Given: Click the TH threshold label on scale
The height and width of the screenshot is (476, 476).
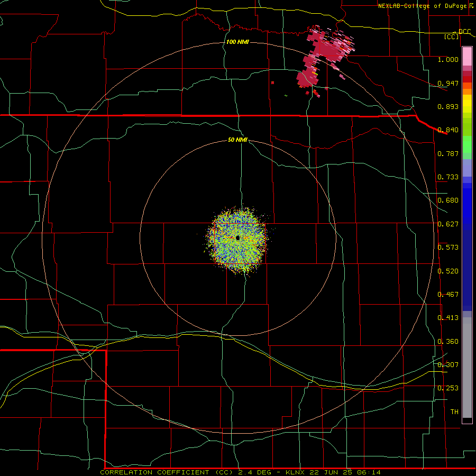Looking at the screenshot, I should (x=454, y=412).
